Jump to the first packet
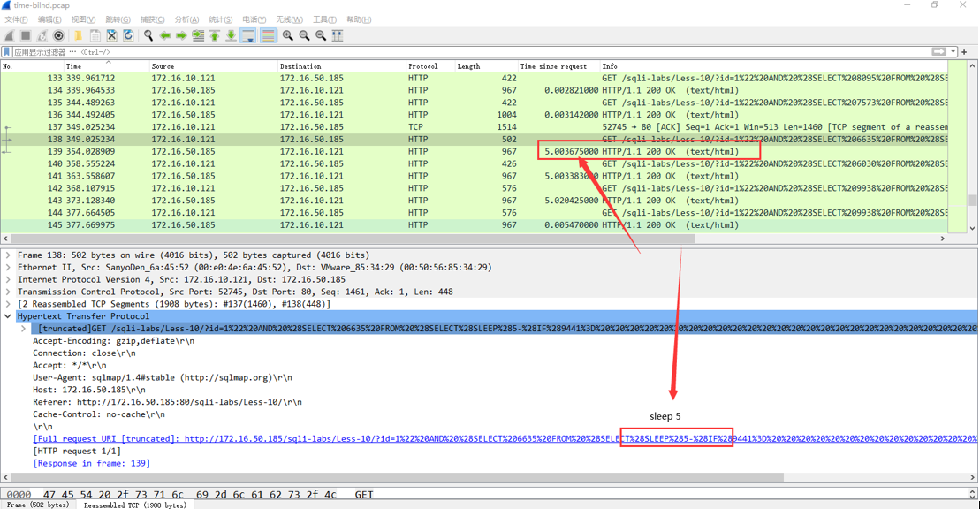This screenshot has width=980, height=509. tap(215, 35)
